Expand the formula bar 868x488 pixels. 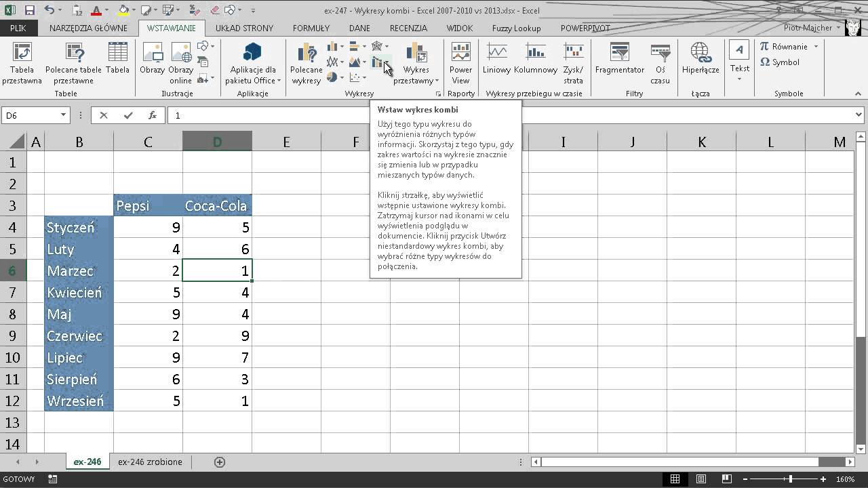pyautogui.click(x=859, y=115)
